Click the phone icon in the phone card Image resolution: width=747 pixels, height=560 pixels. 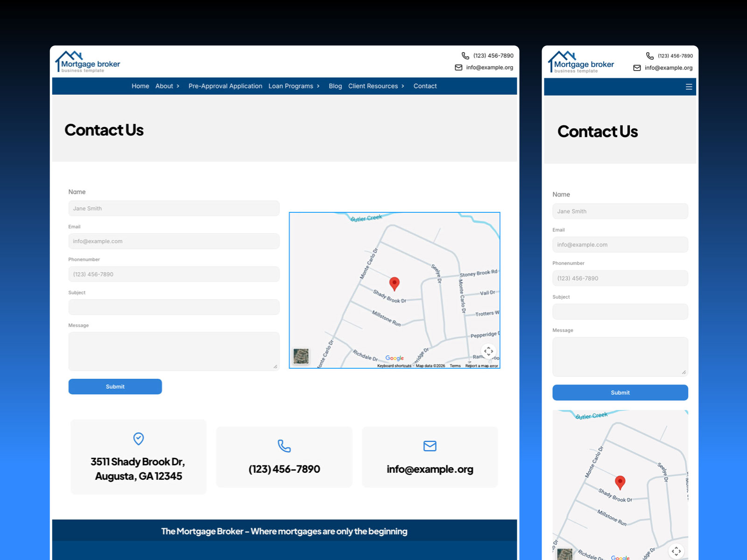click(284, 446)
